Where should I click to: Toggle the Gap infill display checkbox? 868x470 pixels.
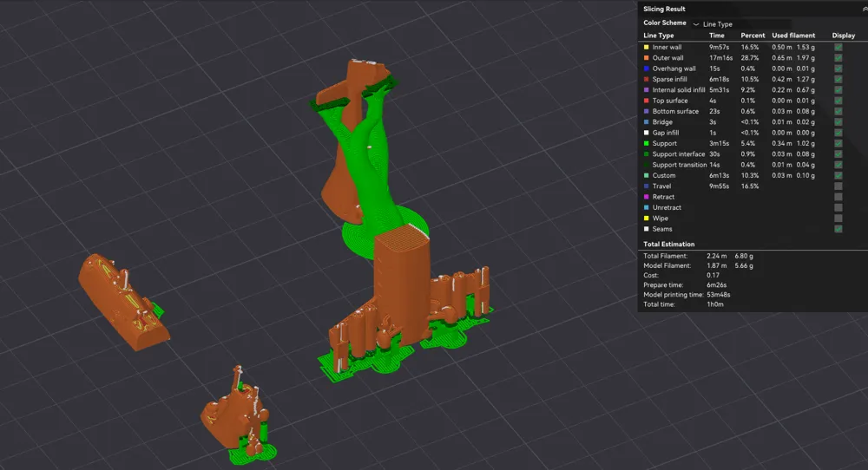pos(838,133)
